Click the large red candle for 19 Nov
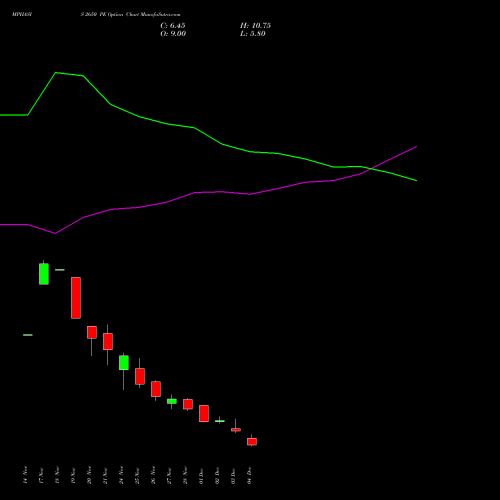Screen dimensions: 500x500 click(x=76, y=298)
